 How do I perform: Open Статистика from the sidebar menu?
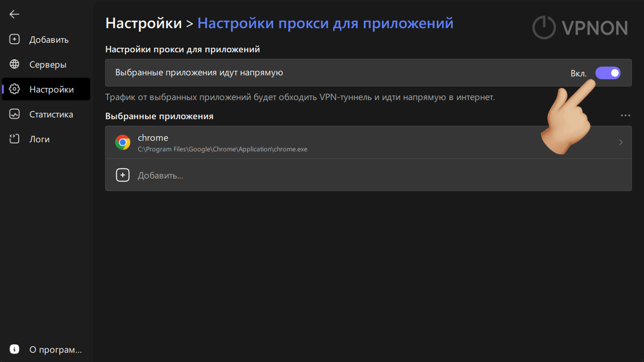point(51,114)
